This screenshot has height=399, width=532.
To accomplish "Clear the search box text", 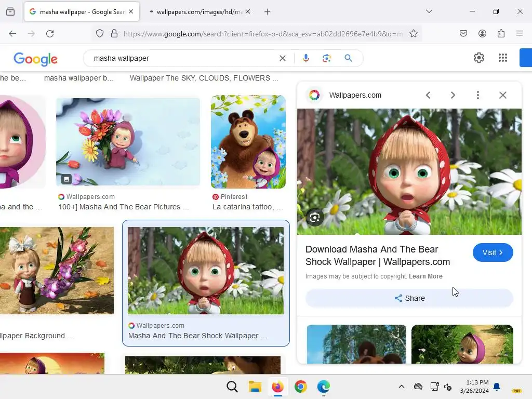I will click(282, 58).
